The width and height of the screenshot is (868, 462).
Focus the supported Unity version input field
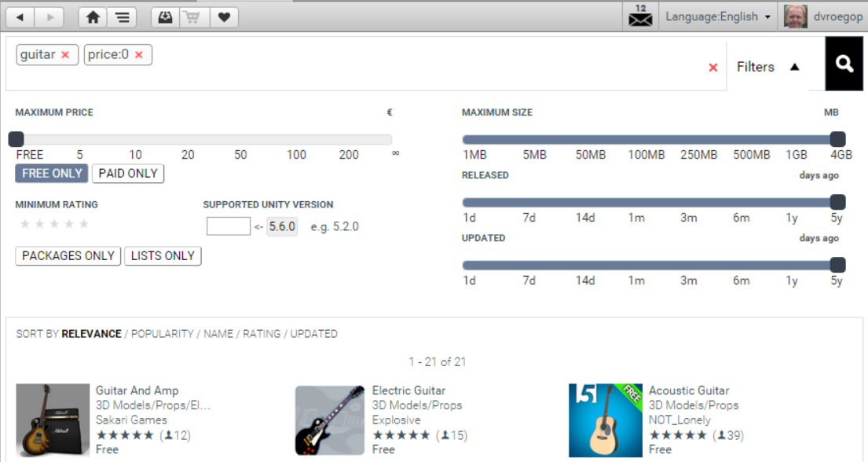(228, 226)
